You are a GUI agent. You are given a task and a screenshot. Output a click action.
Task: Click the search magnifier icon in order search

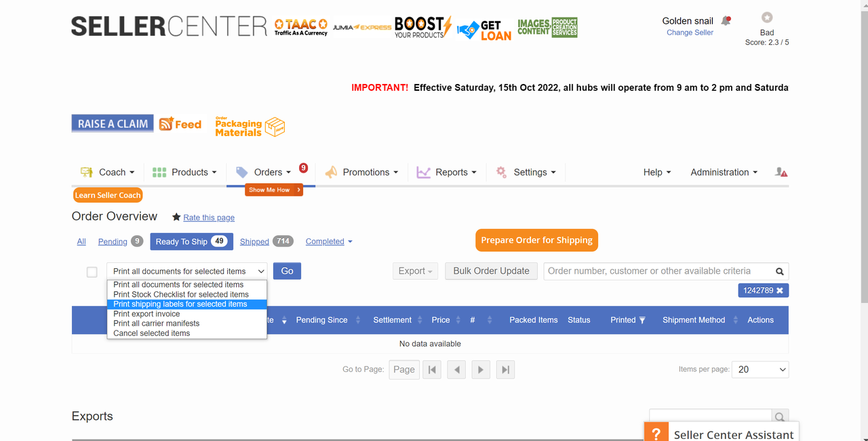coord(780,272)
